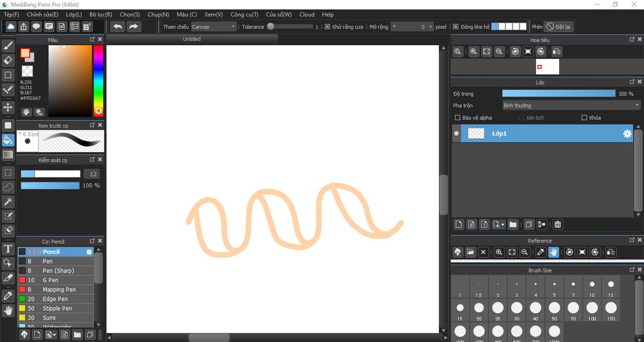Select the Gradient tool
644x342 pixels.
[x=8, y=155]
